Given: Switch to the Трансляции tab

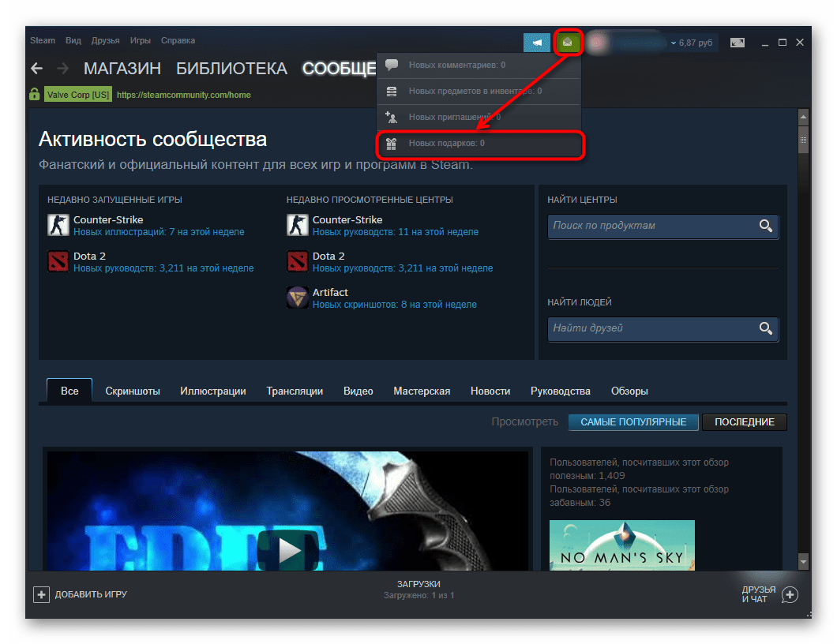Looking at the screenshot, I should pos(295,391).
